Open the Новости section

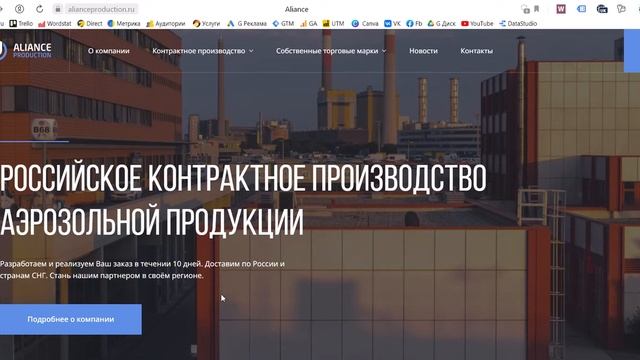423,51
